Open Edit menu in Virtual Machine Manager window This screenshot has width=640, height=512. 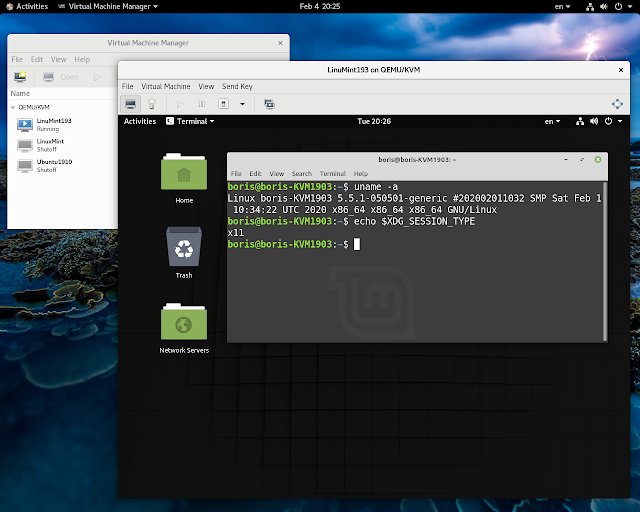tap(37, 60)
